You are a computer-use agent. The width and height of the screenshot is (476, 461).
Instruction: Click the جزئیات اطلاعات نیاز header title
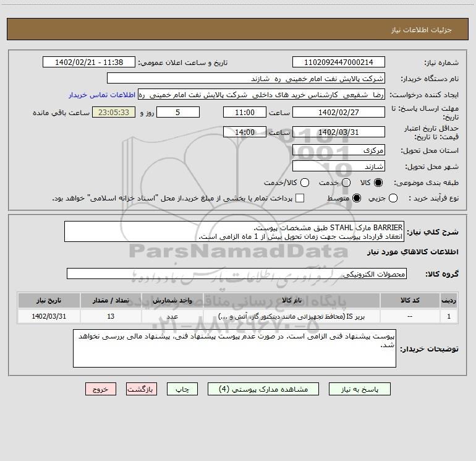(421, 30)
